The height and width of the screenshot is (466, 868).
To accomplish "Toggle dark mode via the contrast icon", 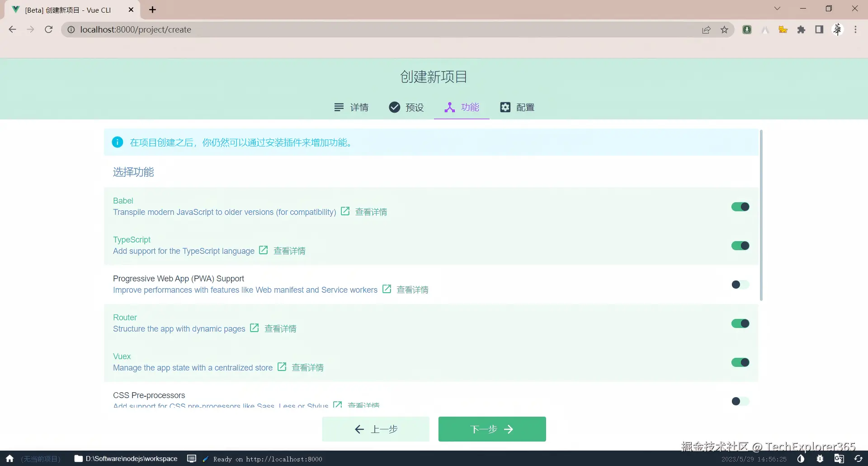I will [x=802, y=459].
